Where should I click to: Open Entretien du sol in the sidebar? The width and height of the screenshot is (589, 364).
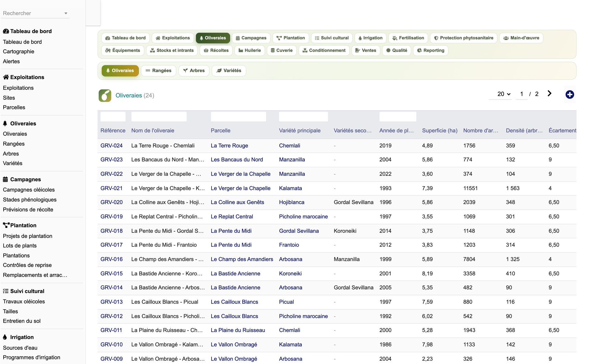point(22,321)
